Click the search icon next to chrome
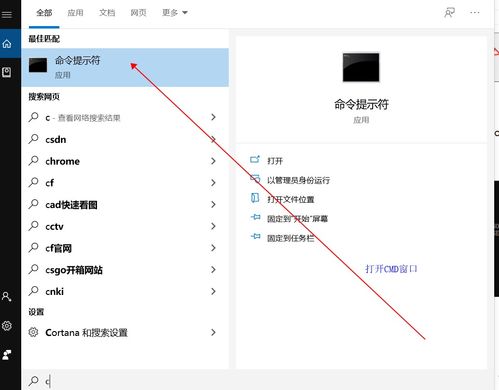Viewport: 499px width, 390px height. point(33,161)
